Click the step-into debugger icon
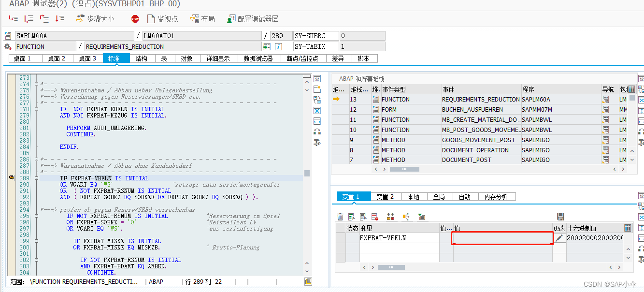 click(x=13, y=20)
